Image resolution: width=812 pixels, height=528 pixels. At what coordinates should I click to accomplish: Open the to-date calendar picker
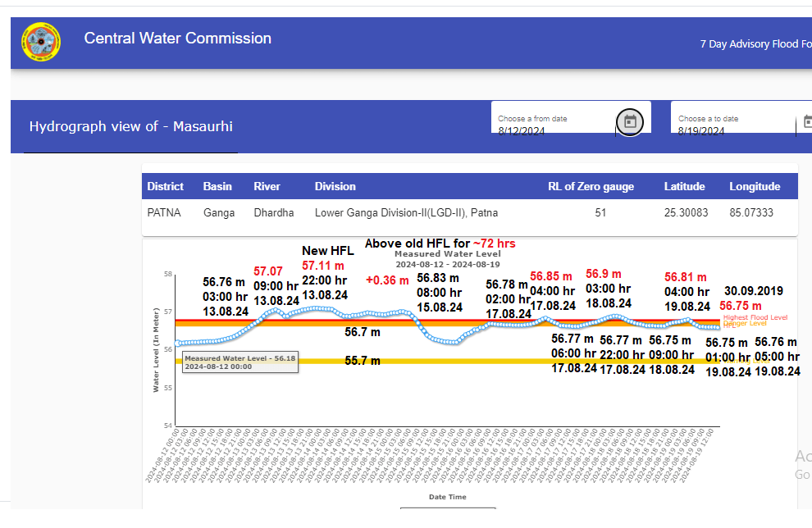point(807,122)
